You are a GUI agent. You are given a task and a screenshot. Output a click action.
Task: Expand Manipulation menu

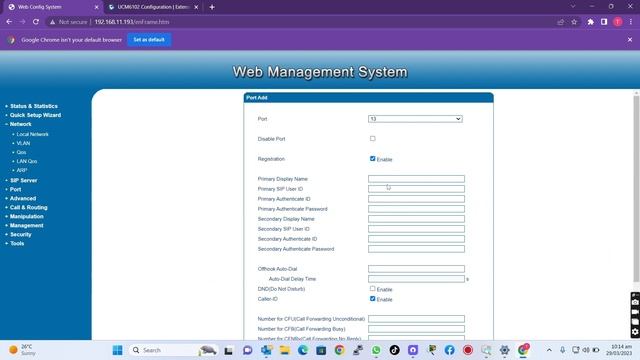[27, 216]
